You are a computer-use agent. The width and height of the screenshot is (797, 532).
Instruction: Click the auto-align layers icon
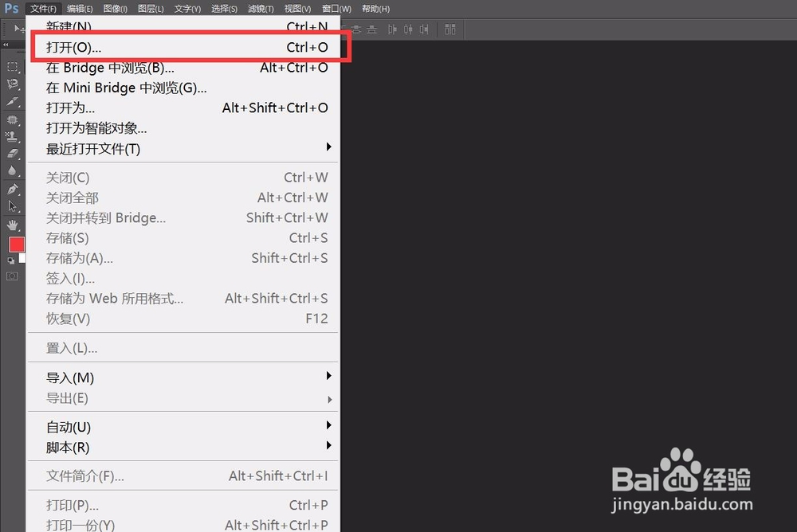coord(450,29)
